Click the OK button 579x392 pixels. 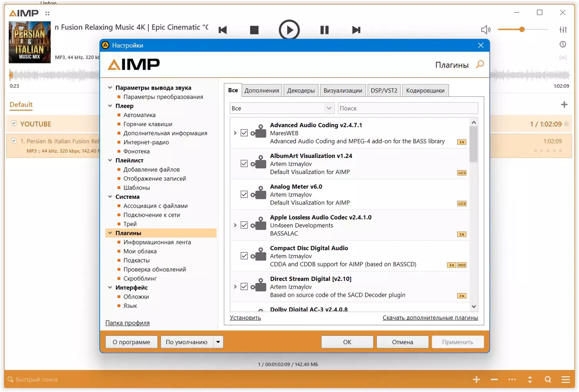[x=347, y=342]
